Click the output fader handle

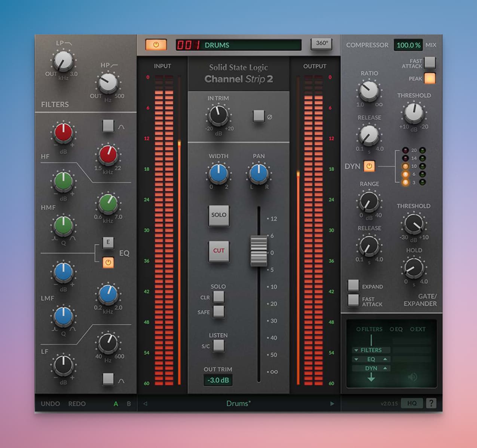(x=259, y=251)
